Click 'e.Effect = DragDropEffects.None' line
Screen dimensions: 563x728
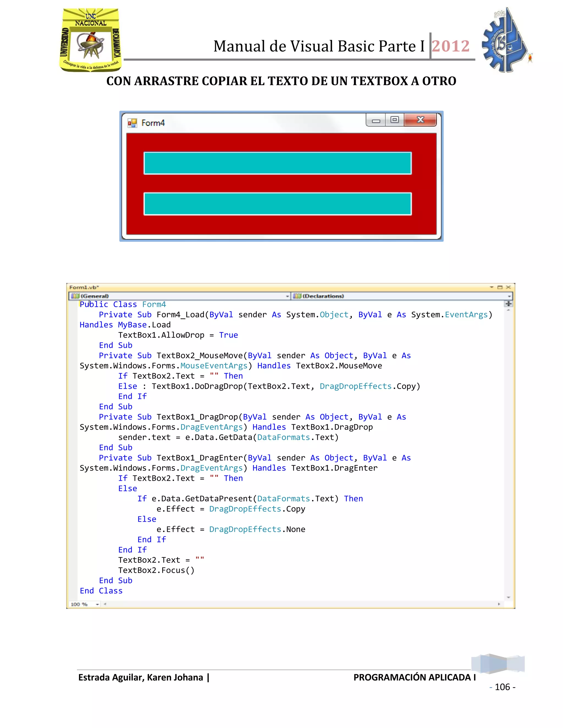click(x=231, y=529)
